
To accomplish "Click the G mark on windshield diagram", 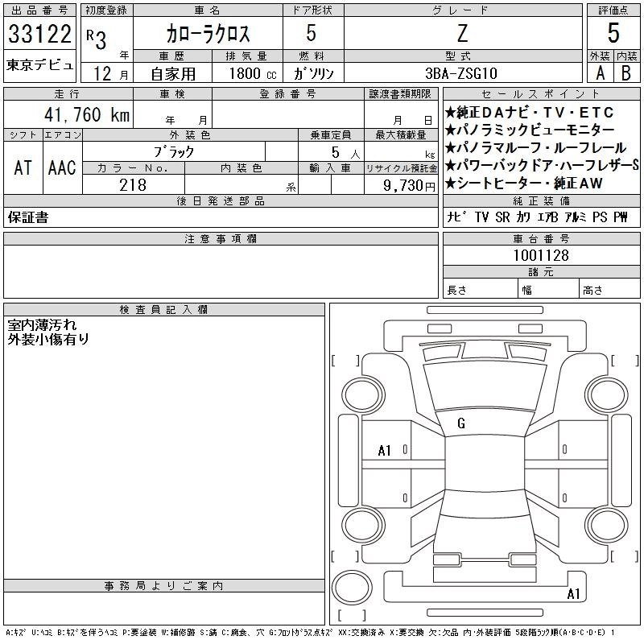I will (461, 423).
